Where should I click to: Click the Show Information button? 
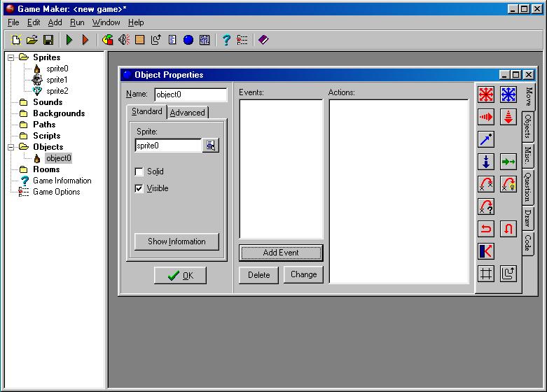pyautogui.click(x=176, y=241)
